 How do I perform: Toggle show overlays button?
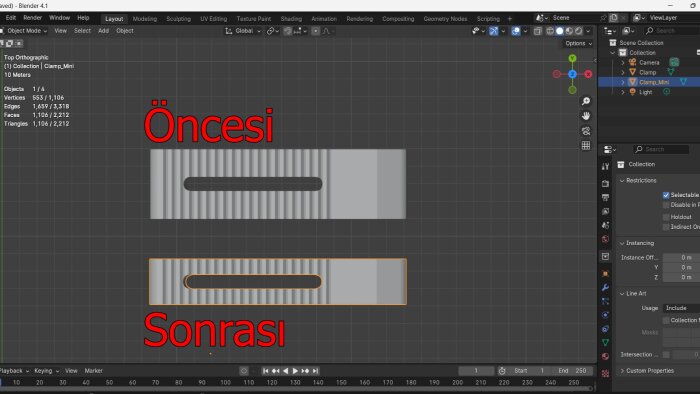click(516, 31)
